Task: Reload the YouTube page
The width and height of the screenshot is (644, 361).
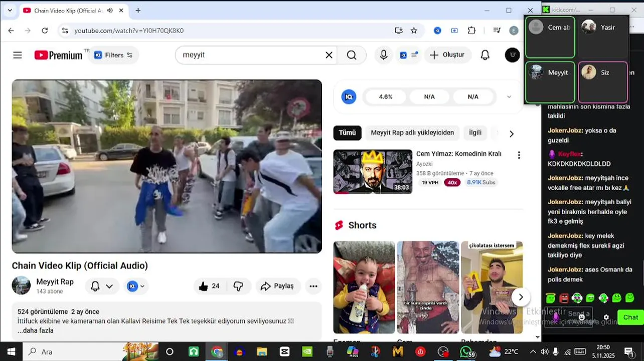Action: pyautogui.click(x=45, y=31)
